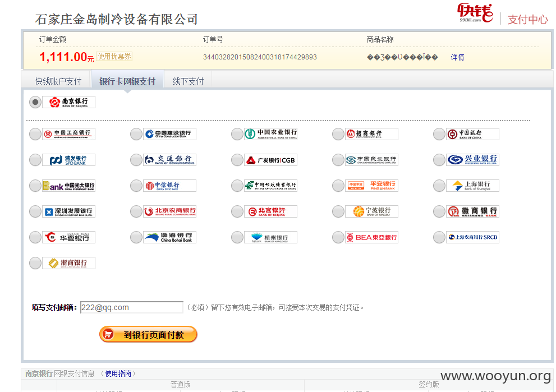
Task: Select the Everbright Bank radio button
Action: click(35, 186)
